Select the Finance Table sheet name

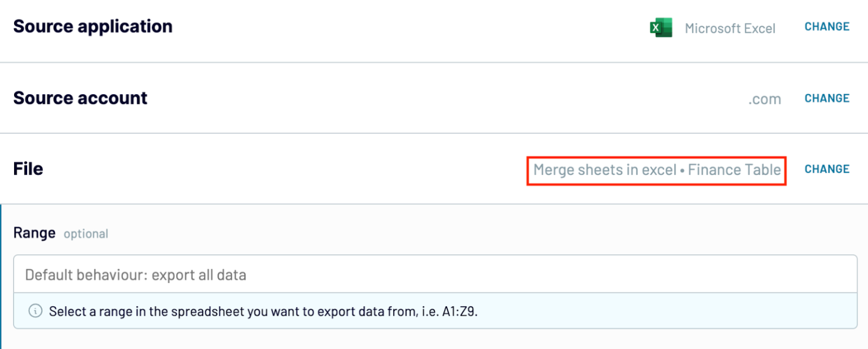click(734, 169)
